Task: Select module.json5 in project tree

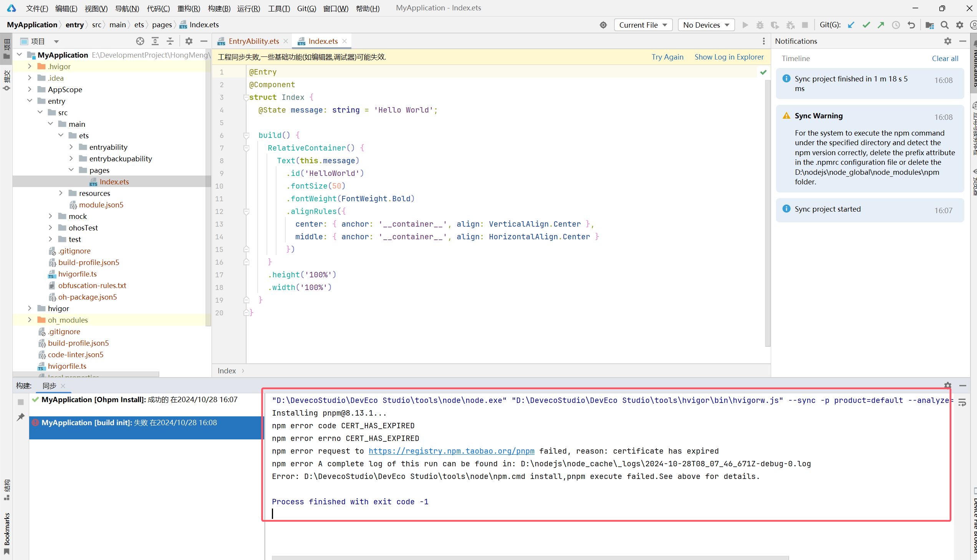Action: 101,205
